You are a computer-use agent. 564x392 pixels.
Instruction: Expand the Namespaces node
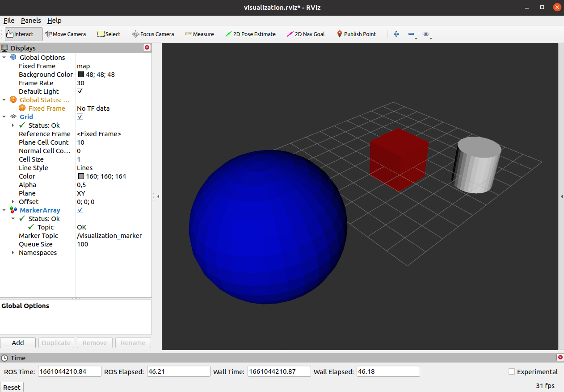(x=13, y=252)
